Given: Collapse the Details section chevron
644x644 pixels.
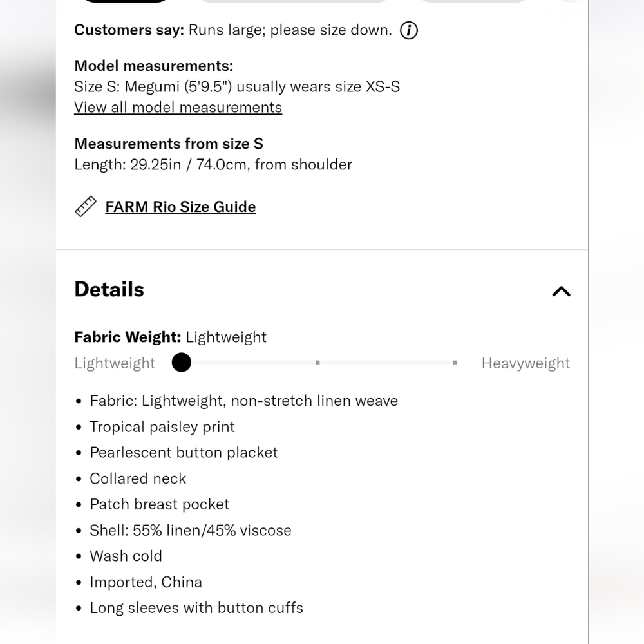Looking at the screenshot, I should (x=561, y=291).
